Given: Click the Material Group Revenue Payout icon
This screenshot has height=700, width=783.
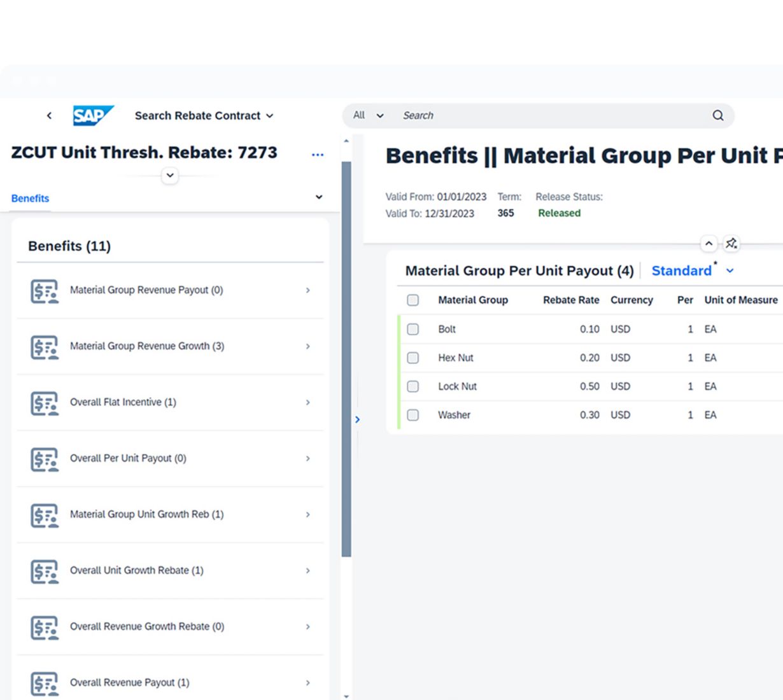Looking at the screenshot, I should pos(45,291).
